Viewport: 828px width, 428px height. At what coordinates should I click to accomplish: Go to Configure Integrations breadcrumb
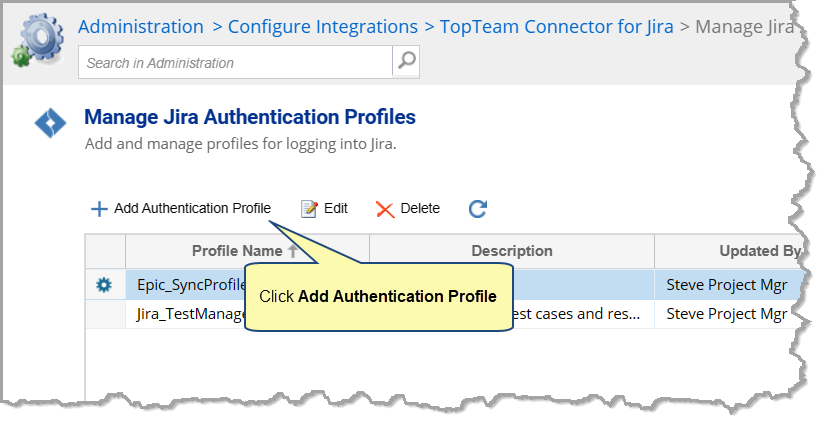point(323,26)
